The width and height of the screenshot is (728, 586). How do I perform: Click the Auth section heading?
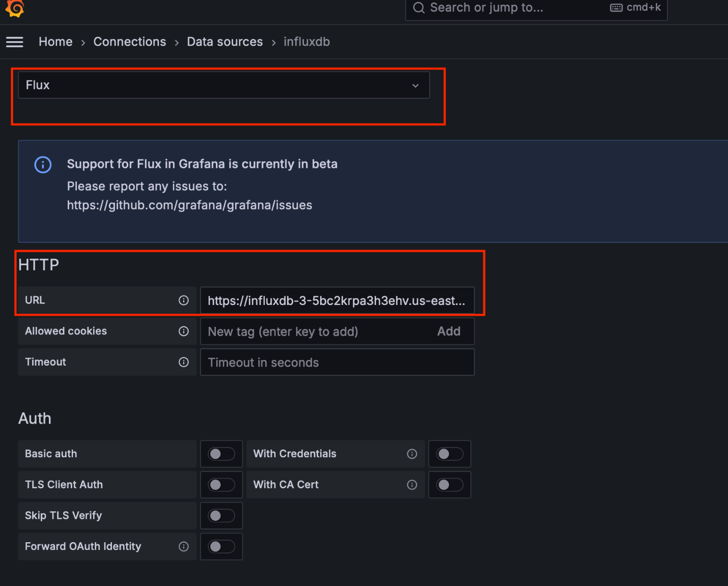[35, 418]
